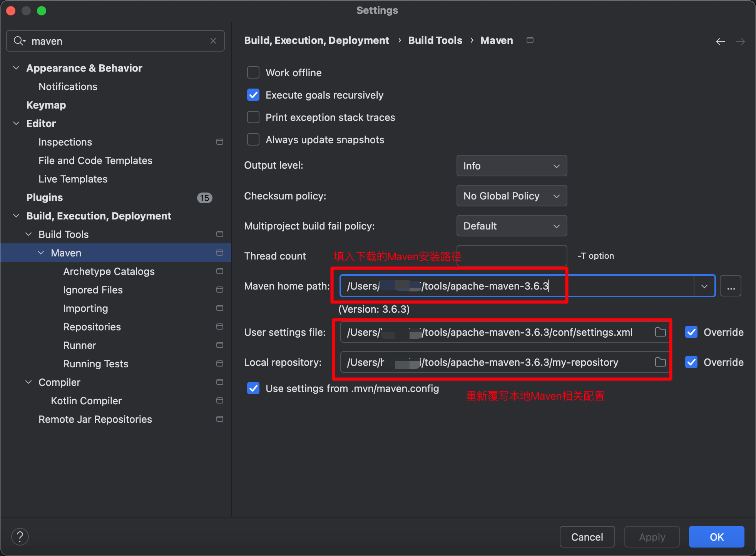Open the Checksum policy dropdown
This screenshot has width=756, height=556.
coord(511,196)
